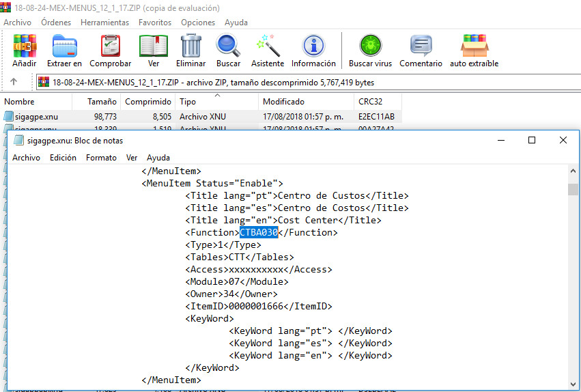This screenshot has height=392, width=581.
Task: Show archive Información icon
Action: pyautogui.click(x=313, y=46)
